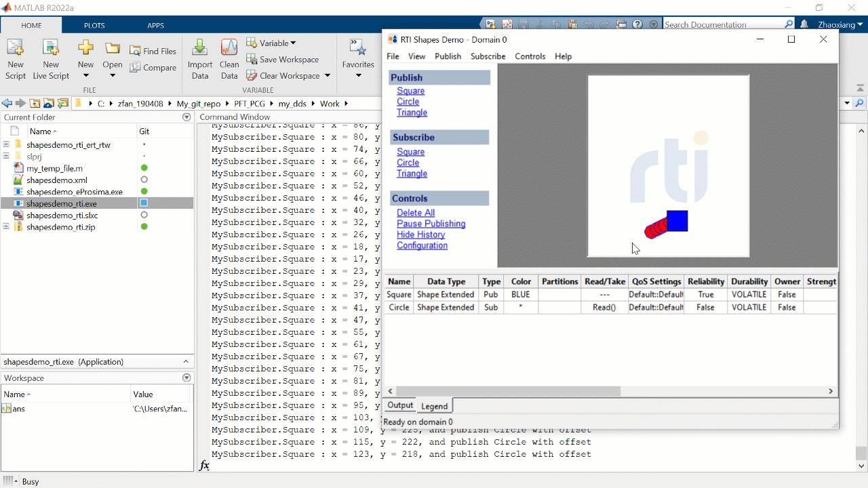Click the browse-for-folder icon near the back arrow
Screen dimensions: 868x488
(x=48, y=104)
